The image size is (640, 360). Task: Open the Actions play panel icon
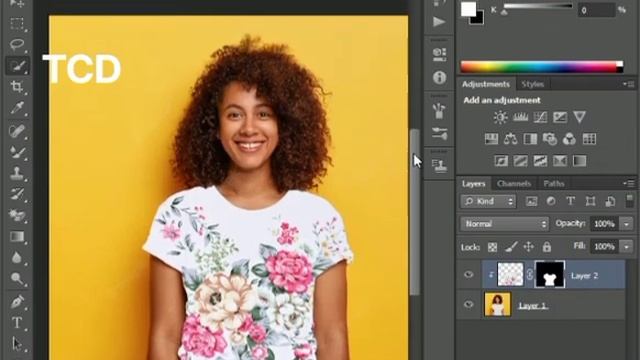[x=439, y=21]
